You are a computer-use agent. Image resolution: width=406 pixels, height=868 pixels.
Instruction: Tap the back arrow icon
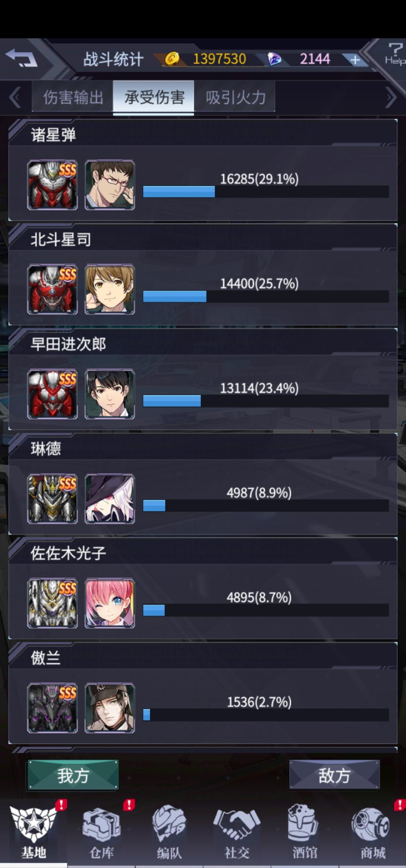[x=21, y=57]
